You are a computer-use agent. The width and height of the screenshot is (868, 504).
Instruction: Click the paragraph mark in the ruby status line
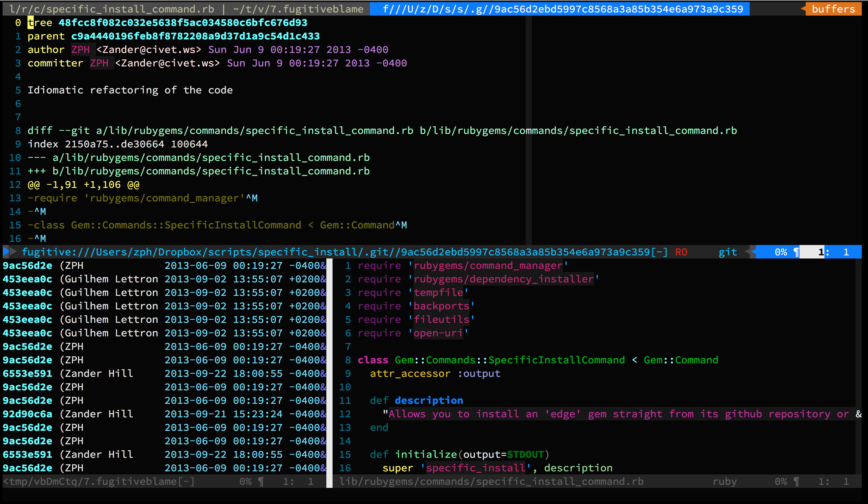coord(796,482)
